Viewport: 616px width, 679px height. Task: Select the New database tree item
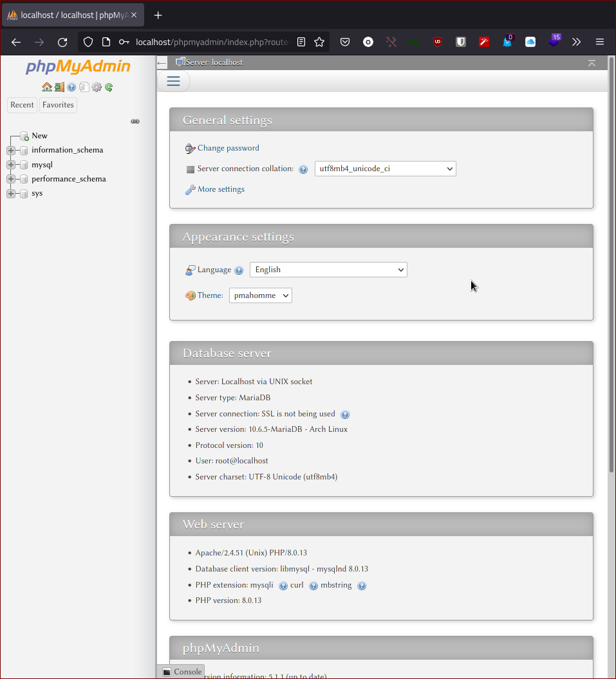pos(39,136)
